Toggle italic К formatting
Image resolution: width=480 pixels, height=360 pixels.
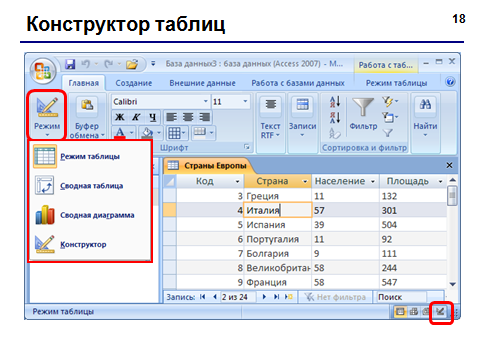(136, 117)
